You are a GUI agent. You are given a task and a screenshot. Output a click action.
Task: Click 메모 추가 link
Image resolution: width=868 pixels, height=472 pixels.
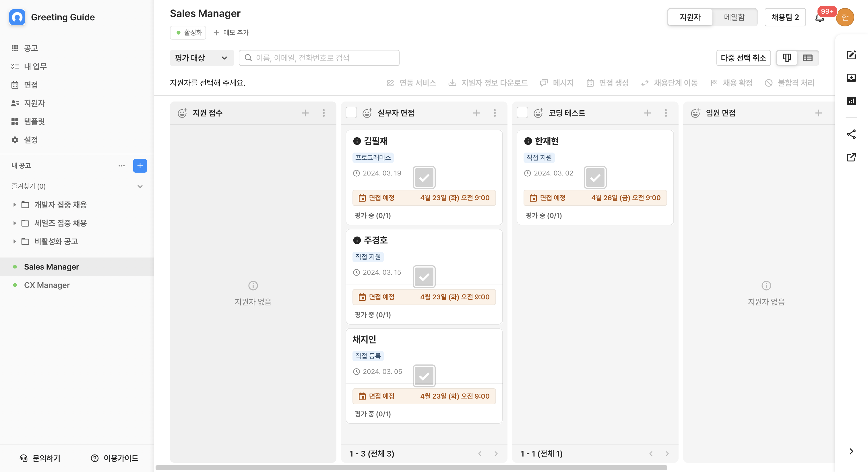231,33
